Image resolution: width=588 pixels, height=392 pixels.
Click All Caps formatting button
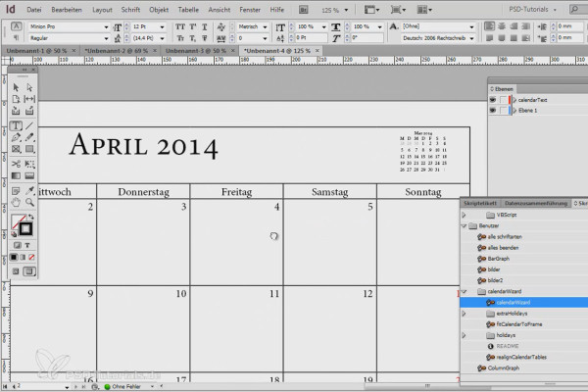coord(180,26)
